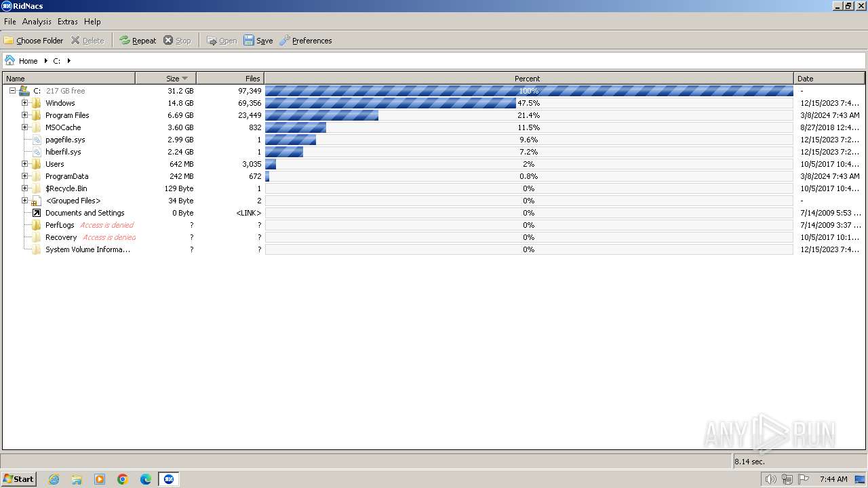Click 8.14 sec. in status bar
868x488 pixels.
click(x=749, y=462)
